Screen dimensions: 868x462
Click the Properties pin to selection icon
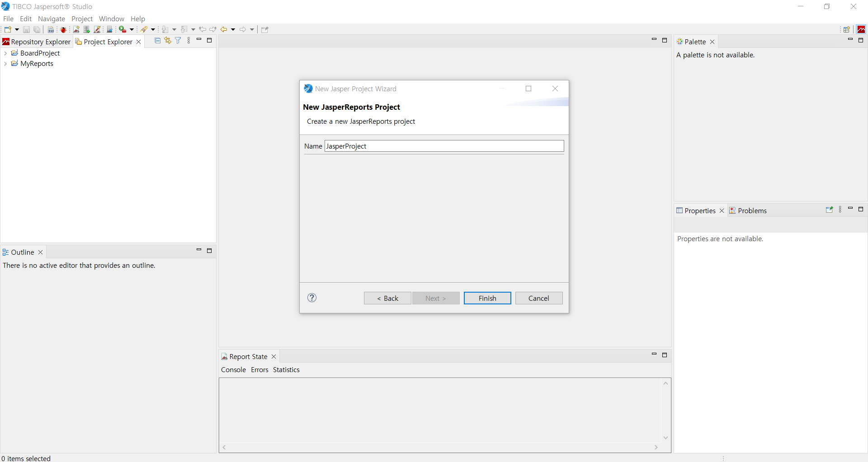pyautogui.click(x=829, y=210)
